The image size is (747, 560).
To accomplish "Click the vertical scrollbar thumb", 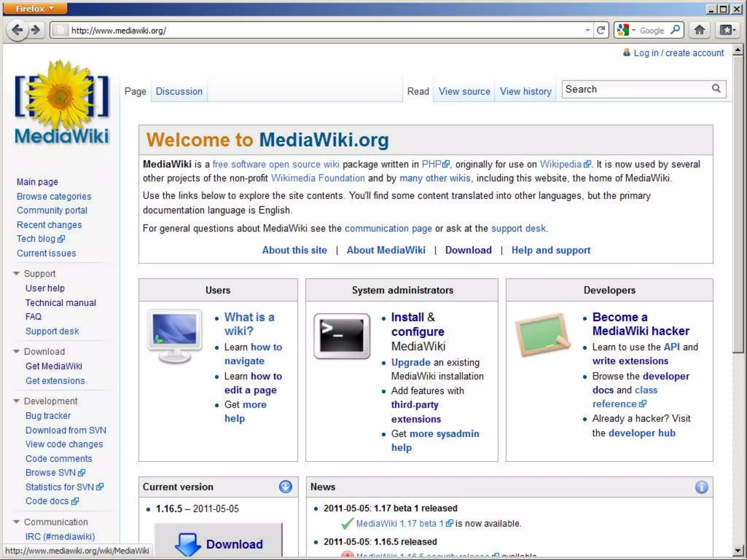I will pos(738,204).
